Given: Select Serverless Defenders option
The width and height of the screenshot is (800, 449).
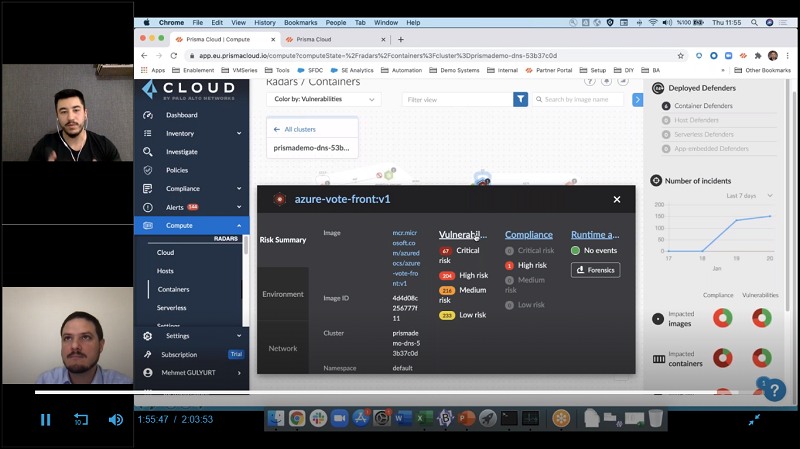Looking at the screenshot, I should pos(704,134).
